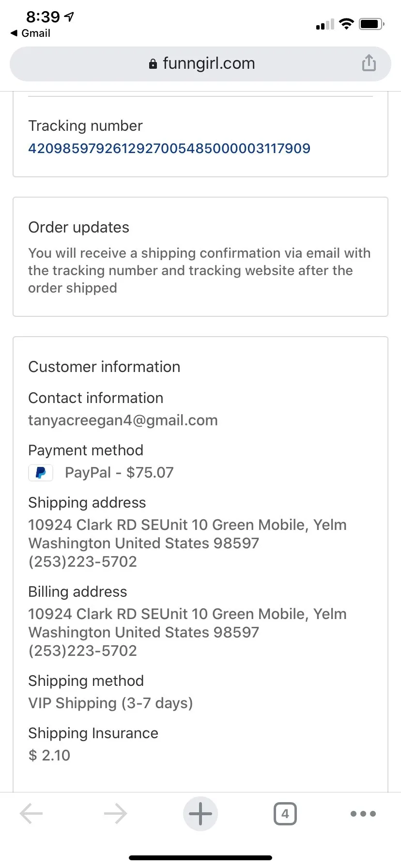Tap the VIP Shipping (3-7 days) text
Screen dimensions: 401x868
click(110, 703)
